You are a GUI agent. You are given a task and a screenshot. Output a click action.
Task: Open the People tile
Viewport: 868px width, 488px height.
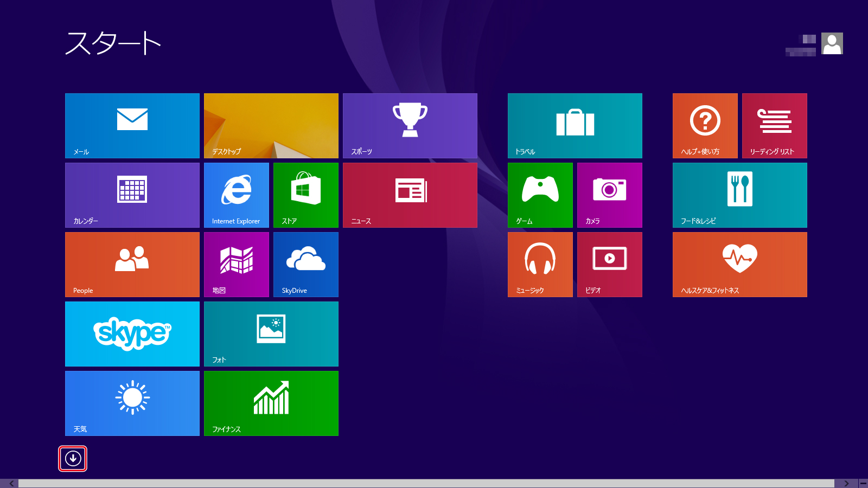tap(132, 265)
